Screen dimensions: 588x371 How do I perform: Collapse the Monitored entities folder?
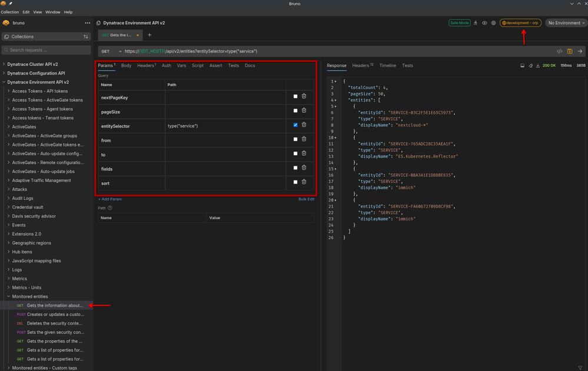click(29, 296)
